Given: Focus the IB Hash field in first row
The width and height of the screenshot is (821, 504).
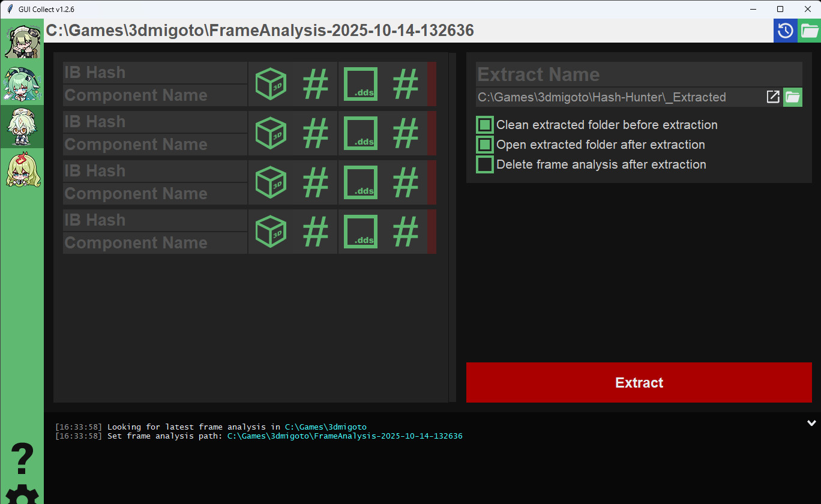Looking at the screenshot, I should point(155,73).
